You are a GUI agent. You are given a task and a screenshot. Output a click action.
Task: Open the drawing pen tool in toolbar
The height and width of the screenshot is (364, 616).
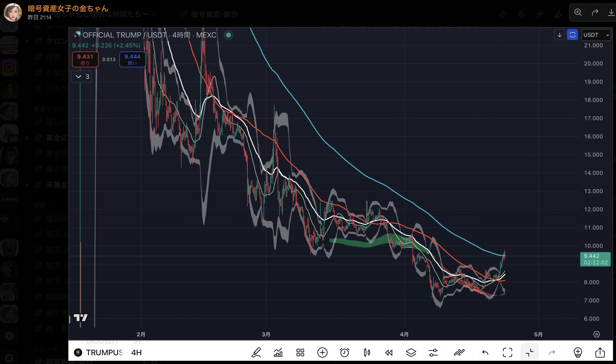pyautogui.click(x=256, y=353)
